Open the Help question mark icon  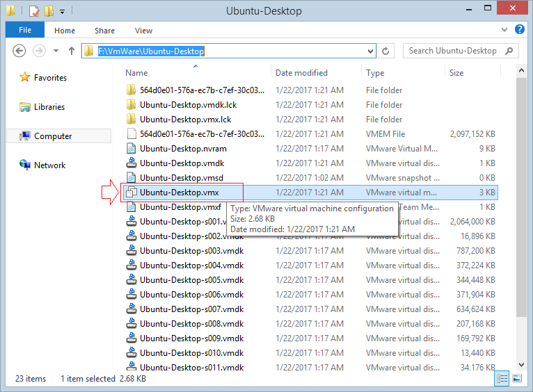pyautogui.click(x=519, y=29)
